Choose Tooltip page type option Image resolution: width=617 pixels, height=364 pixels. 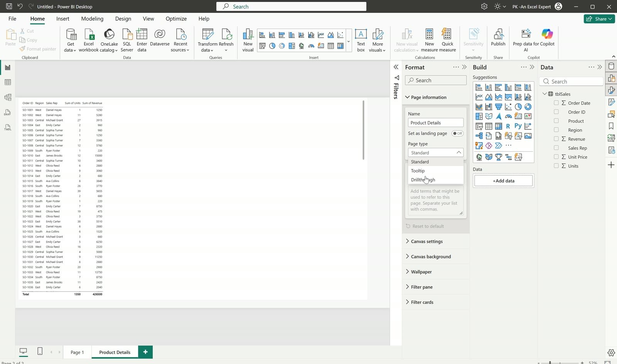click(x=436, y=171)
